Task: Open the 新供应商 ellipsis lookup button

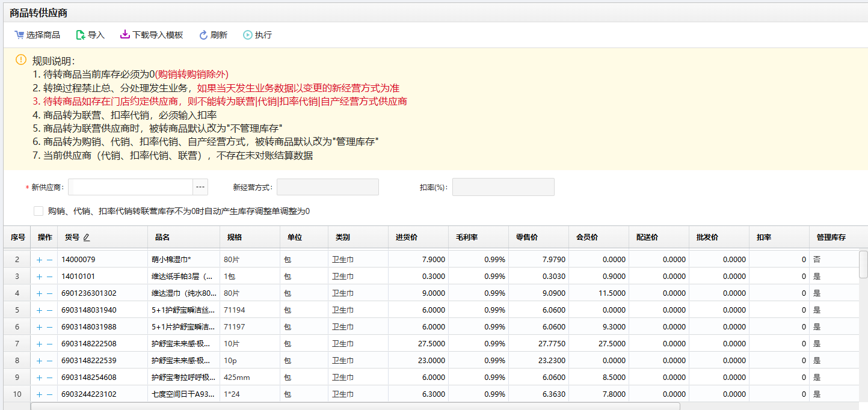Action: pos(200,187)
